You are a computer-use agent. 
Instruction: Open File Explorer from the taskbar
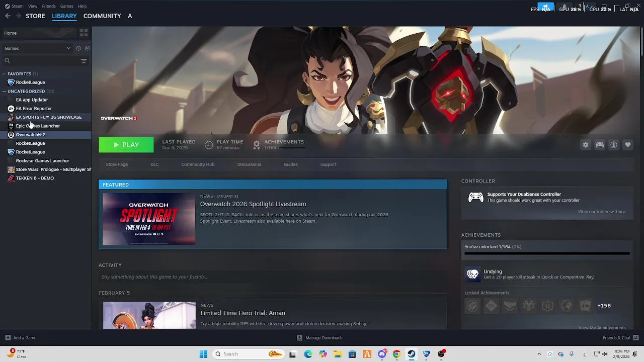tap(338, 354)
